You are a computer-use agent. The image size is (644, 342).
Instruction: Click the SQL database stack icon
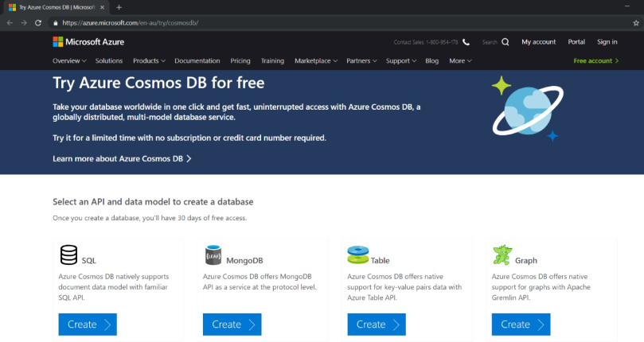click(68, 255)
